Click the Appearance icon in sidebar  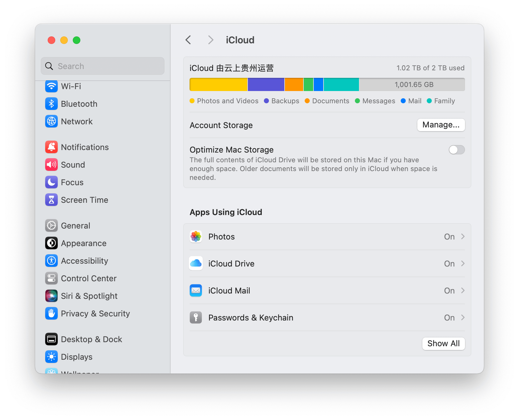coord(51,243)
